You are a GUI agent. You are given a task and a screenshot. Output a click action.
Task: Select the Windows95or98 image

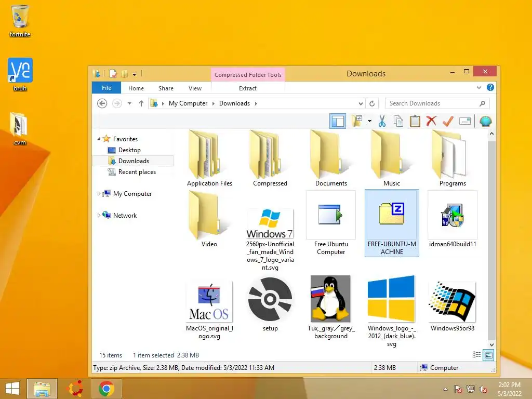pos(453,307)
